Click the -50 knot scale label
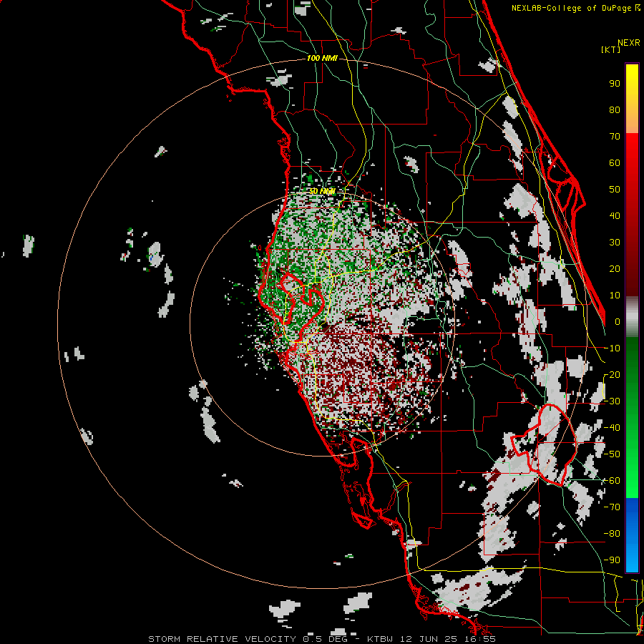This screenshot has width=644, height=644. (x=612, y=454)
